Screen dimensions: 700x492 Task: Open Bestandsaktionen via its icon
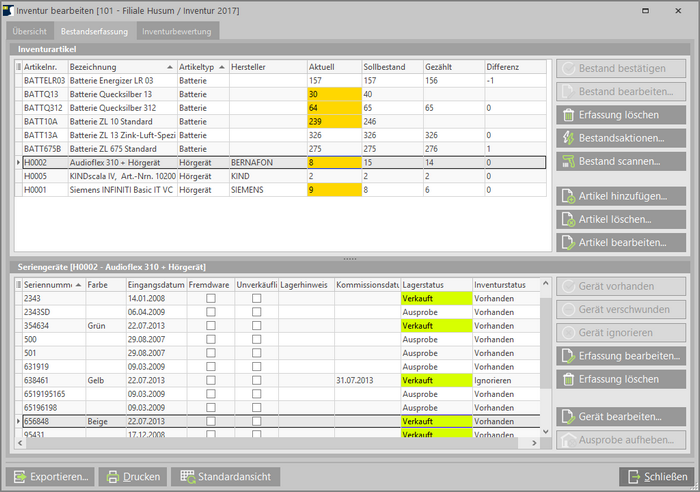(x=566, y=138)
